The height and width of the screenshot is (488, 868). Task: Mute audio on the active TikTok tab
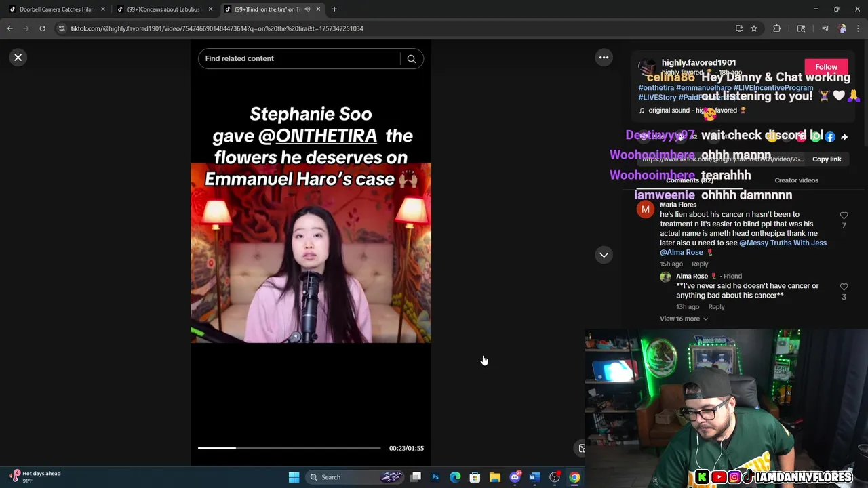coord(307,9)
